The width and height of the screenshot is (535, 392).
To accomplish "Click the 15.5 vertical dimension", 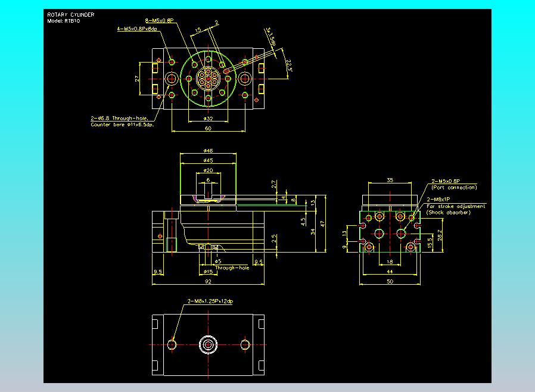I will (430, 242).
